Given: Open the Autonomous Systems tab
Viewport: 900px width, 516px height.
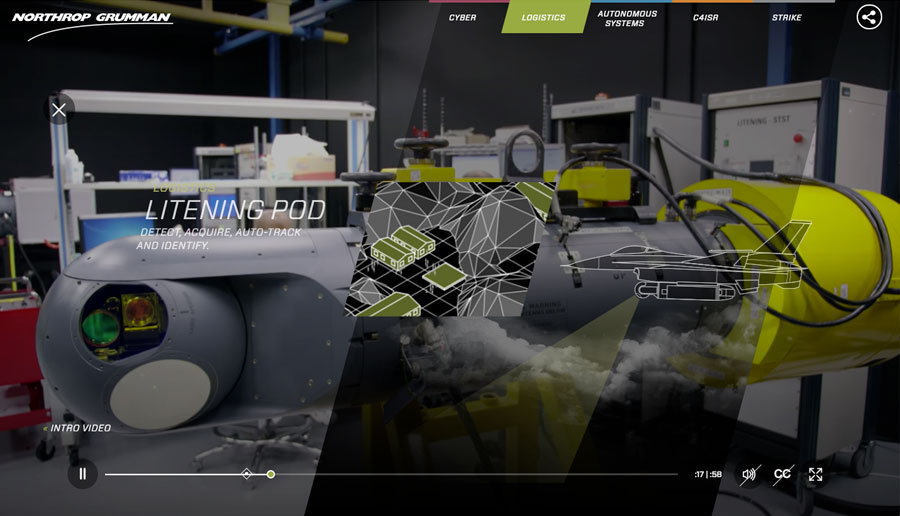Looking at the screenshot, I should [x=627, y=18].
